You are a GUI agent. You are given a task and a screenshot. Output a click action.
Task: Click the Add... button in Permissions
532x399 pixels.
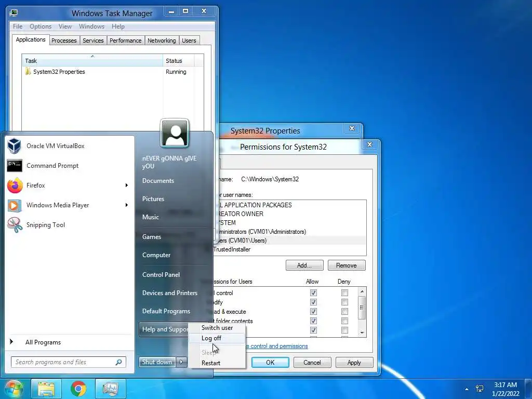click(x=304, y=265)
